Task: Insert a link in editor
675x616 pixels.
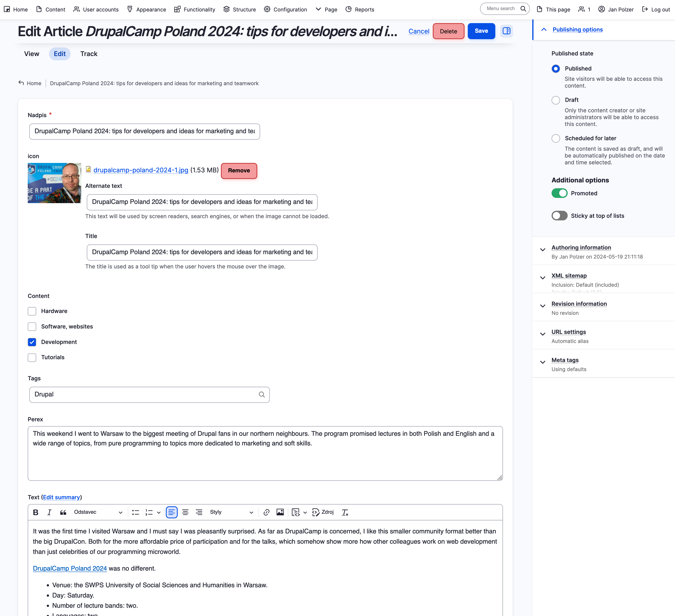Action: pyautogui.click(x=267, y=512)
